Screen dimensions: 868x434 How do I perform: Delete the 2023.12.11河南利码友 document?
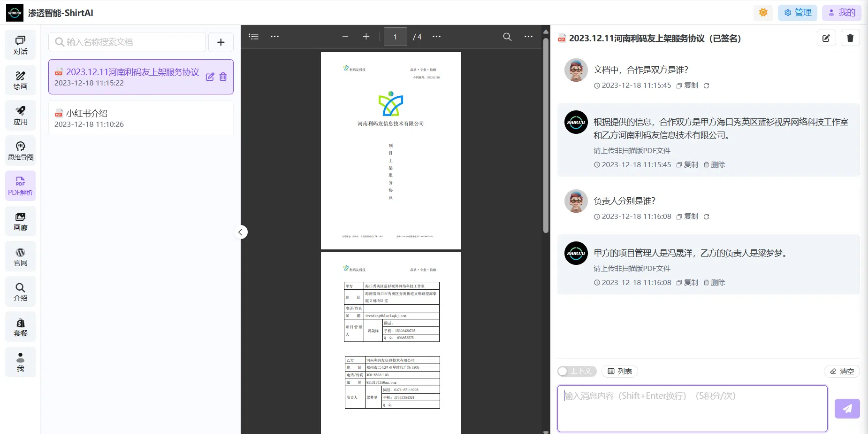(x=223, y=77)
